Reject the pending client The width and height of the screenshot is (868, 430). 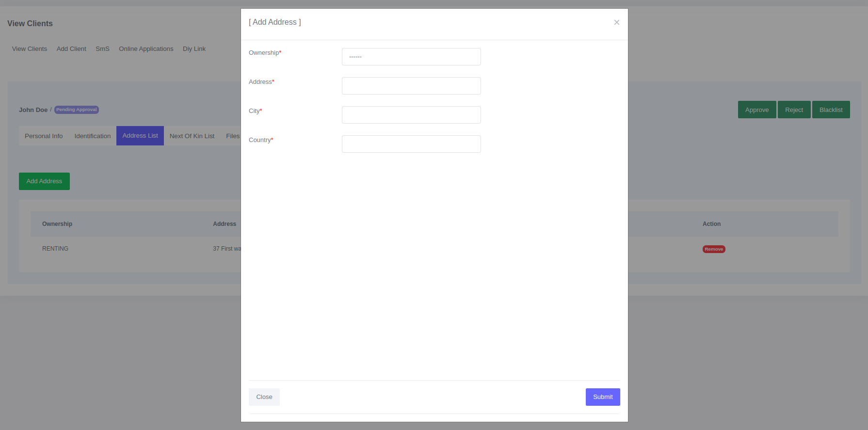click(794, 110)
